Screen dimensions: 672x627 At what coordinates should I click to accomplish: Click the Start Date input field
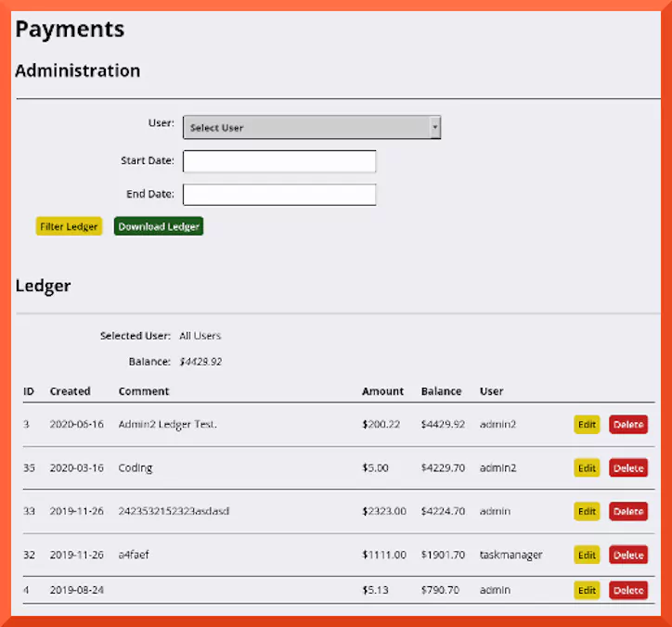coord(279,161)
